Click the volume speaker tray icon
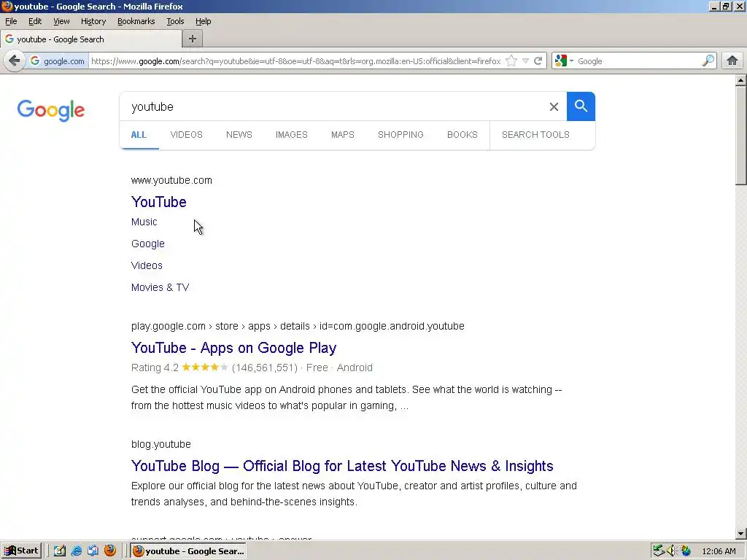The image size is (747, 560). click(672, 551)
